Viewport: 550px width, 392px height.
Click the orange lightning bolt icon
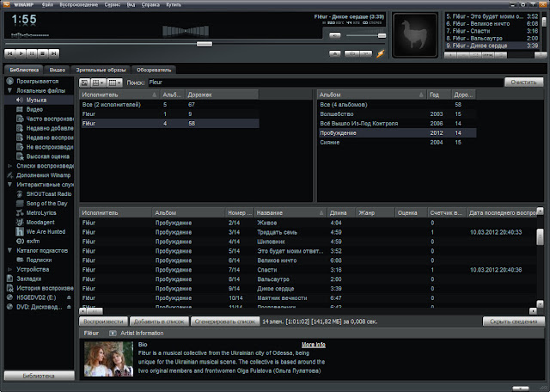click(x=380, y=53)
